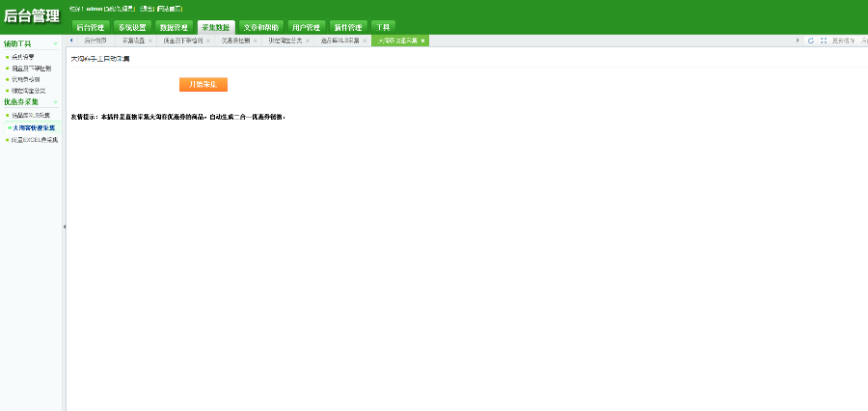Close the 采集设置 tab
The height and width of the screenshot is (411, 868).
(x=150, y=41)
